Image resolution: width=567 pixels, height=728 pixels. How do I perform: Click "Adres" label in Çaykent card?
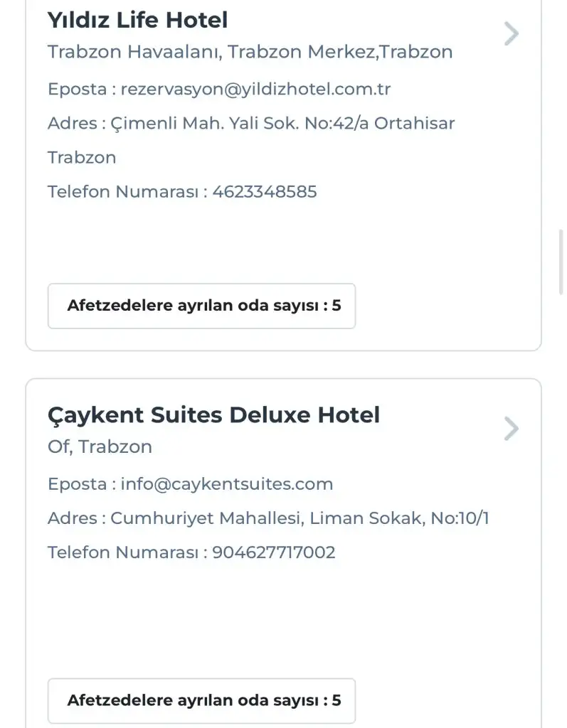tap(72, 518)
